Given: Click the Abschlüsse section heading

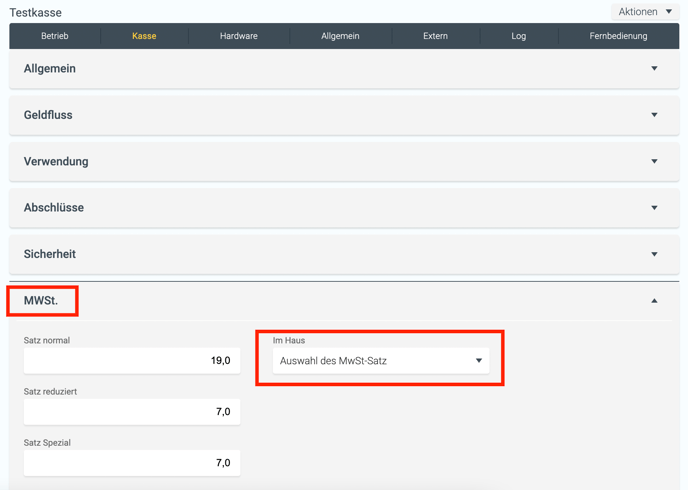Looking at the screenshot, I should click(54, 208).
